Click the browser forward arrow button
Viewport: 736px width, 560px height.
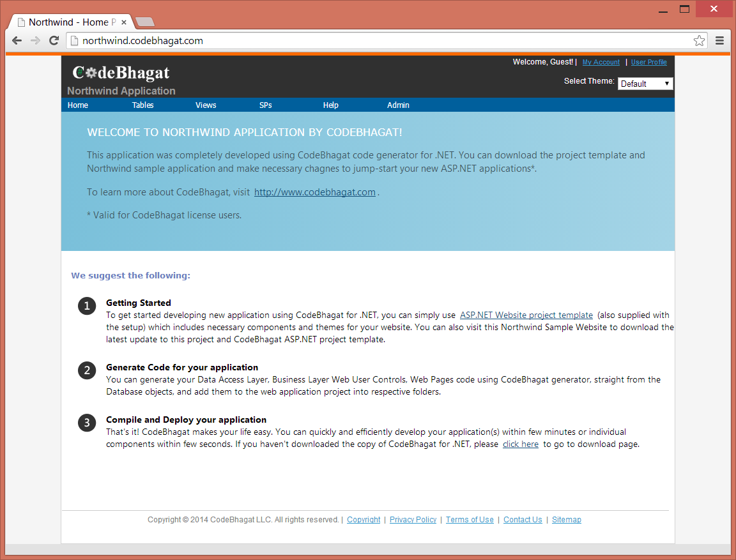coord(35,41)
